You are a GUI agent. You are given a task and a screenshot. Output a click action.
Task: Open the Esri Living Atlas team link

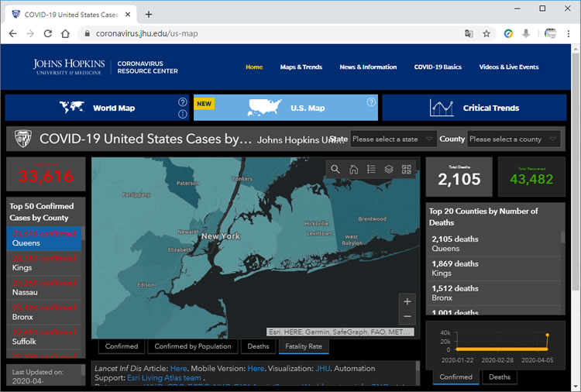(x=164, y=378)
